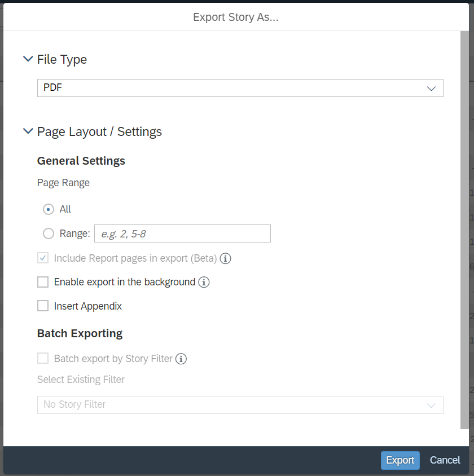Click the page range text field
Image resolution: width=474 pixels, height=476 pixels.
coord(182,233)
